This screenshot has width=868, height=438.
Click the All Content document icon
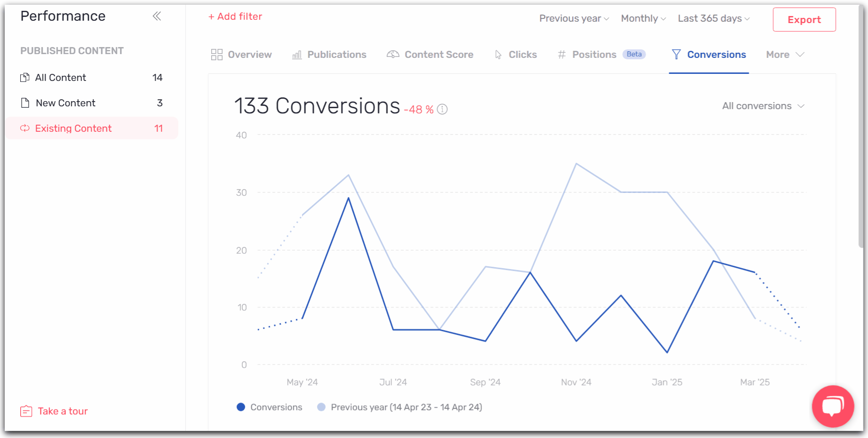(25, 78)
